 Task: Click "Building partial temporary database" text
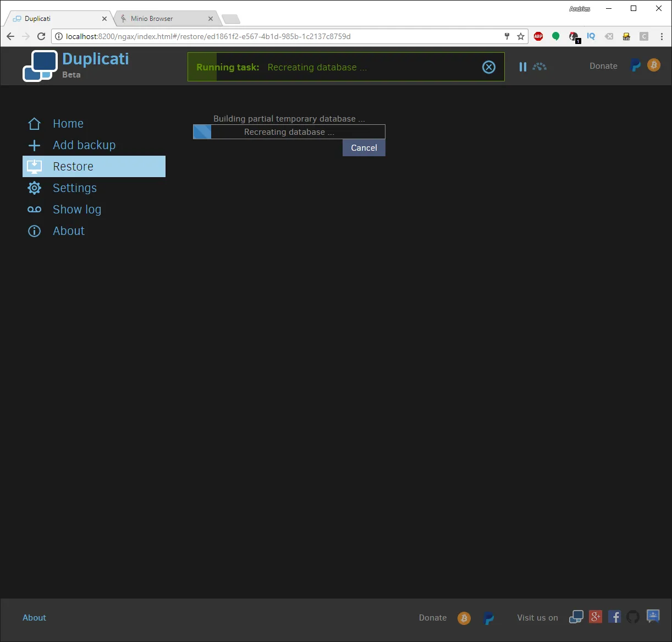pos(289,119)
